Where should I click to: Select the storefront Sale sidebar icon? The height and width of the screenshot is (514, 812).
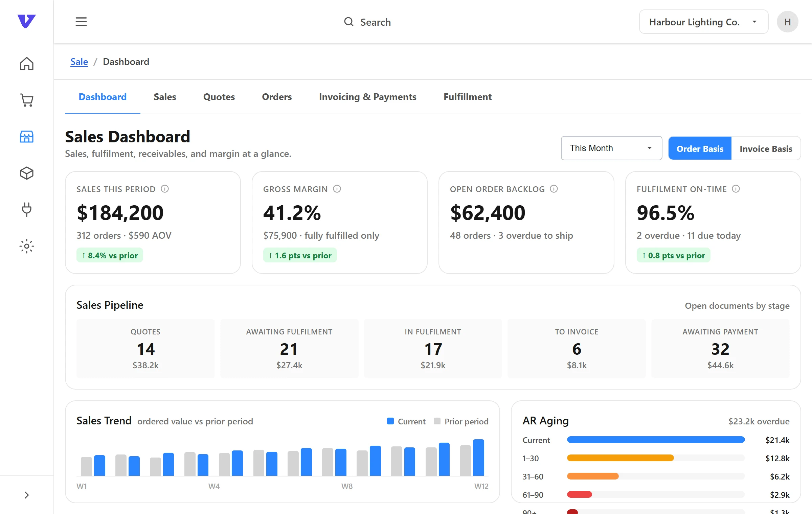coord(26,137)
